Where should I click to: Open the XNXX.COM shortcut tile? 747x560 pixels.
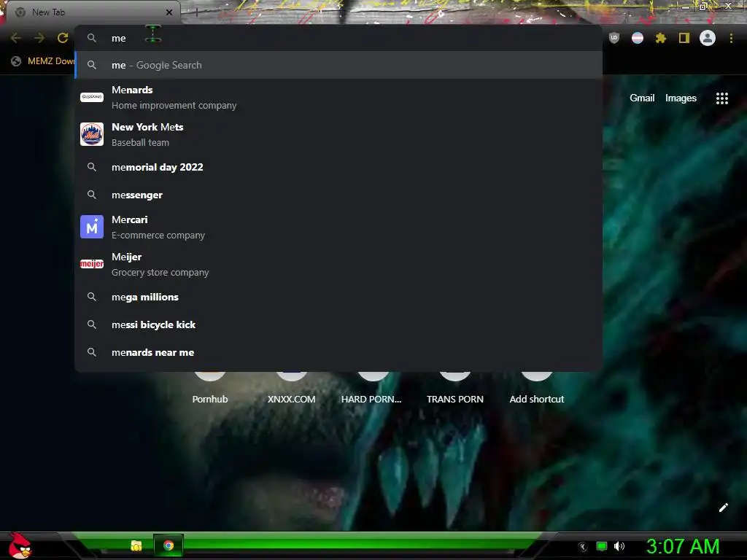tap(292, 389)
